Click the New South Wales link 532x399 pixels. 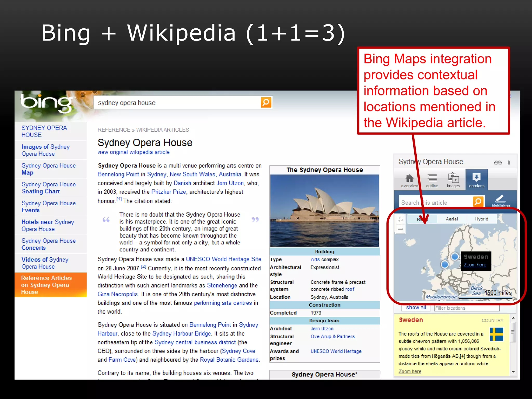192,174
